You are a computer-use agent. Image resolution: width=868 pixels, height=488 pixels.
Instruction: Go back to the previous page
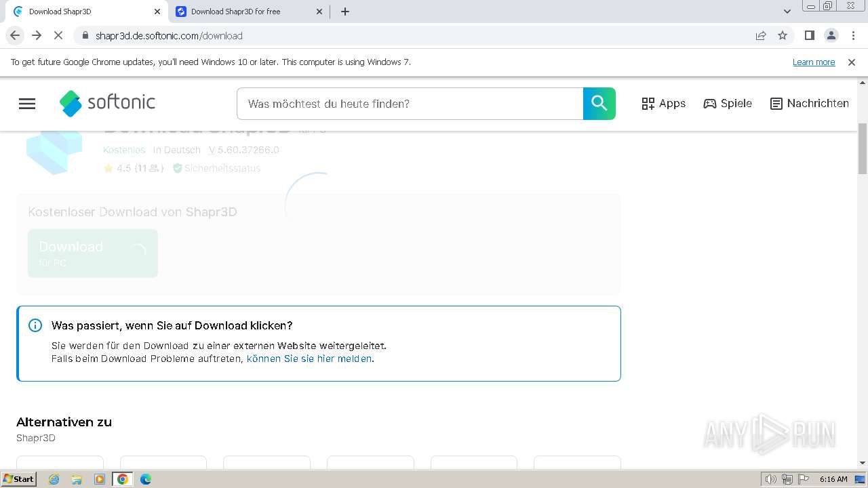[15, 35]
